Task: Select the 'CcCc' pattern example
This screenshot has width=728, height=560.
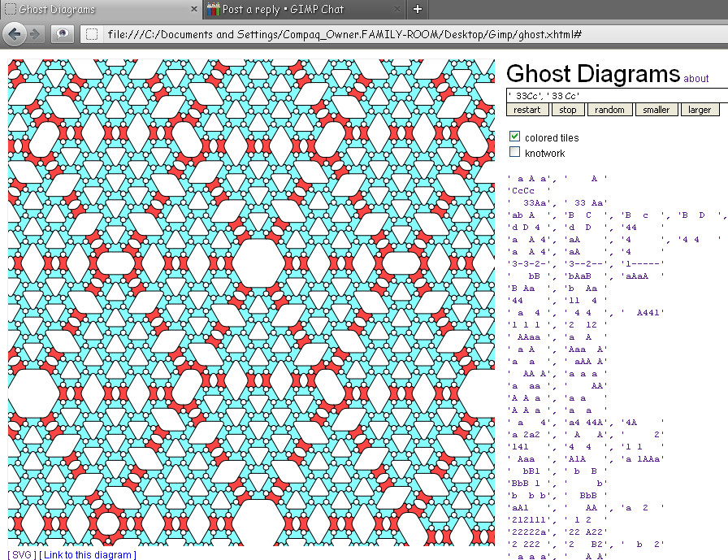Action: coord(529,190)
